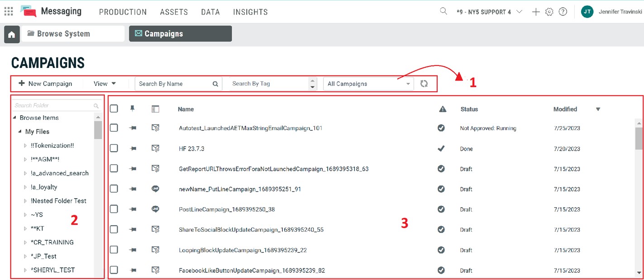644x280 pixels.
Task: Open the View dropdown menu
Action: click(x=105, y=84)
